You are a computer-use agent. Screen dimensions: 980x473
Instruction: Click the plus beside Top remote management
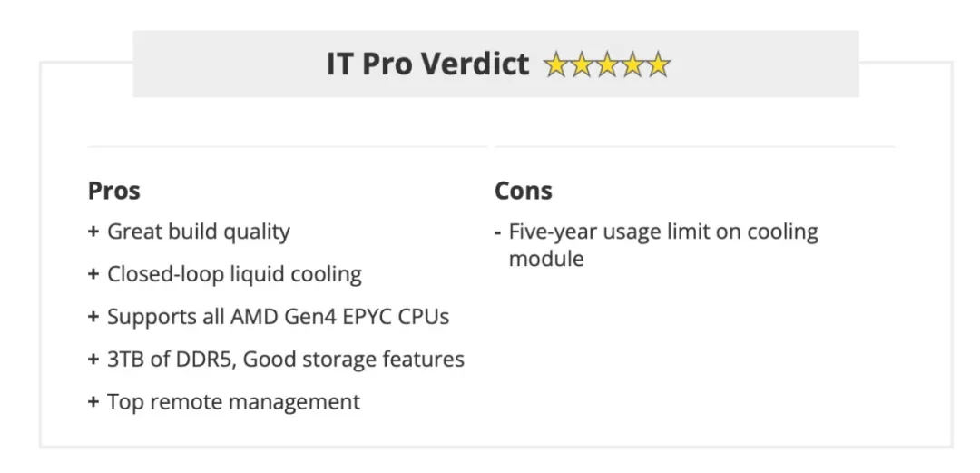pyautogui.click(x=93, y=401)
